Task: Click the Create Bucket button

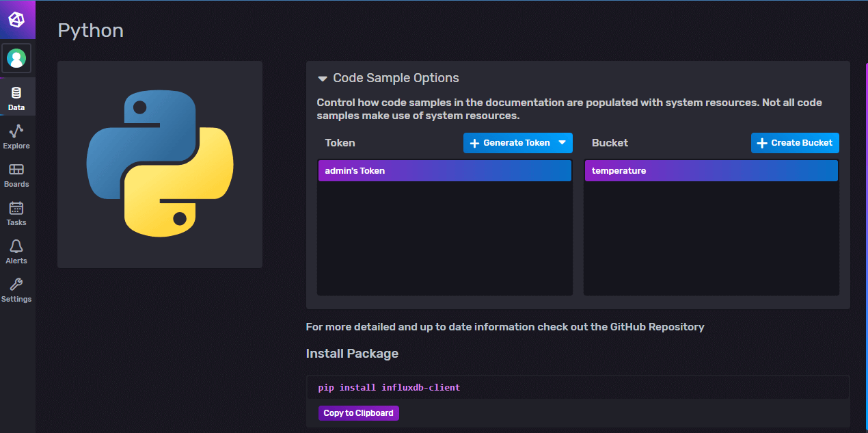Action: (795, 143)
